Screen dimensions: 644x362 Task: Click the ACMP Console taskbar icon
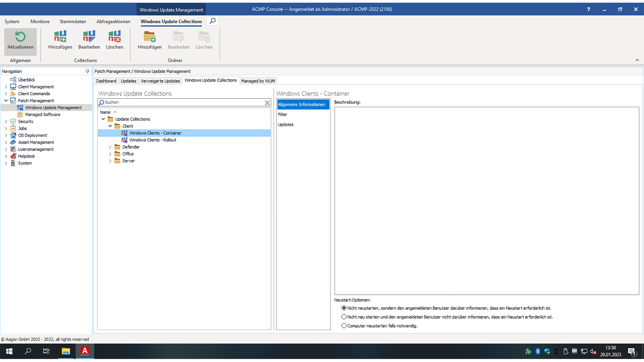click(x=85, y=351)
